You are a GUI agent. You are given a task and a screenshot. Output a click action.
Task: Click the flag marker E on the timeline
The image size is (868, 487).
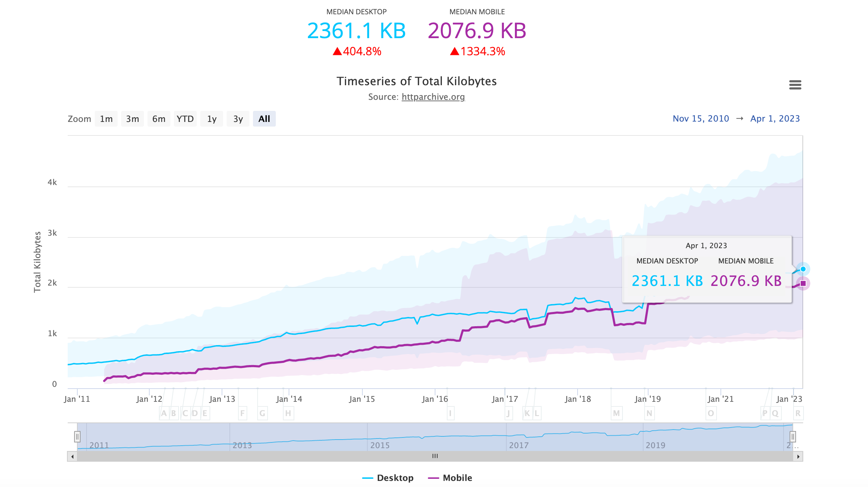[x=205, y=413]
